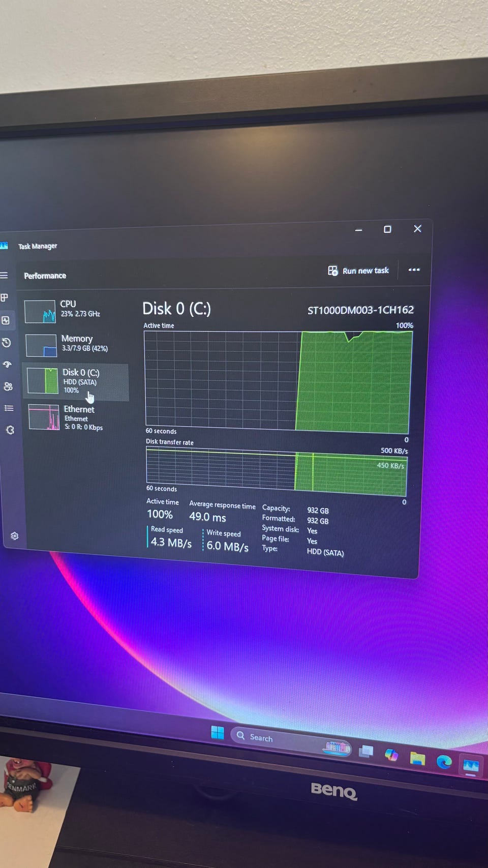Open the hamburger navigation menu
The image size is (488, 868).
4,276
